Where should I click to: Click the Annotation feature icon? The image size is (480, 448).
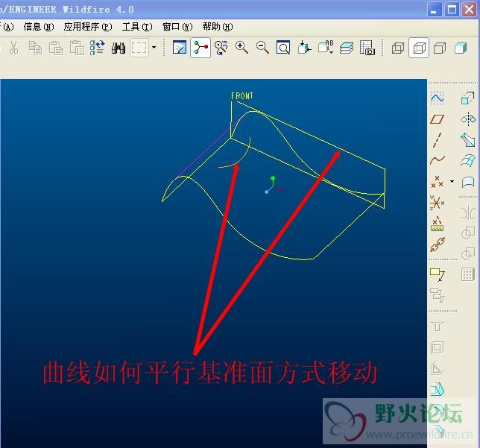point(437,274)
